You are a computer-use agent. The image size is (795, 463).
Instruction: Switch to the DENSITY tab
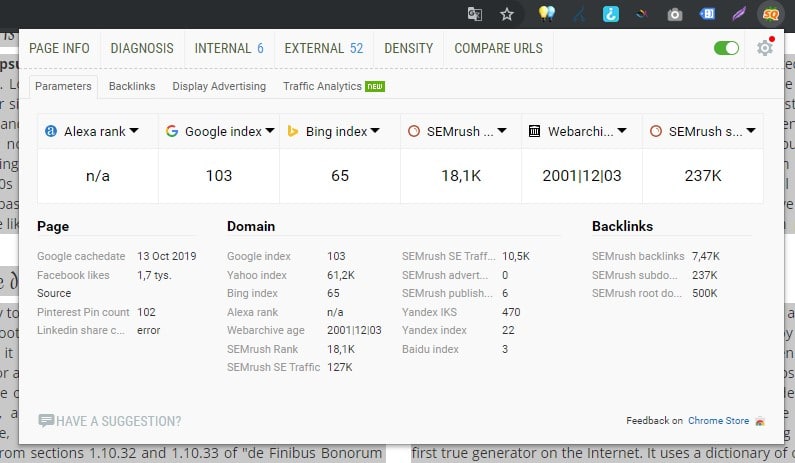click(409, 48)
